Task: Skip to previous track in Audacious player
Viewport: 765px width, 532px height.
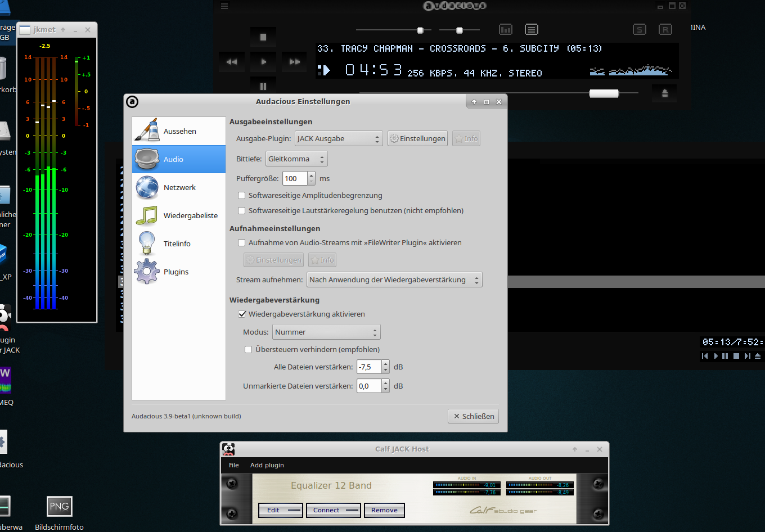Action: [232, 62]
